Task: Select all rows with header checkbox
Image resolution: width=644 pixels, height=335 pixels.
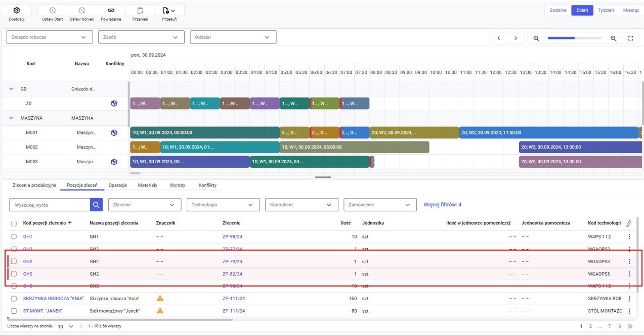Action: click(14, 223)
